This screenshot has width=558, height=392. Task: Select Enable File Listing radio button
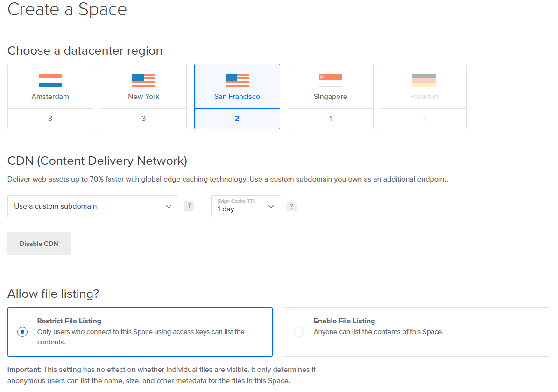pyautogui.click(x=299, y=332)
